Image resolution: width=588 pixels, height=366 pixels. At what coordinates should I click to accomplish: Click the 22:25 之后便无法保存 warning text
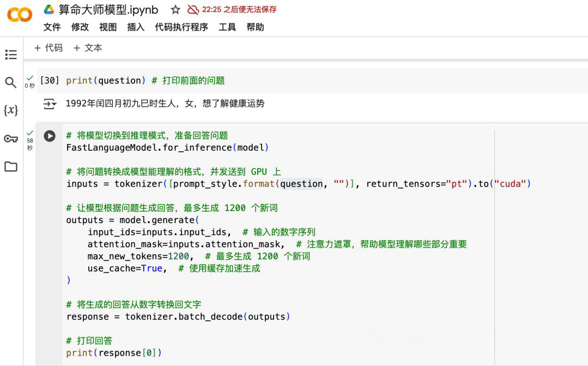tap(239, 10)
